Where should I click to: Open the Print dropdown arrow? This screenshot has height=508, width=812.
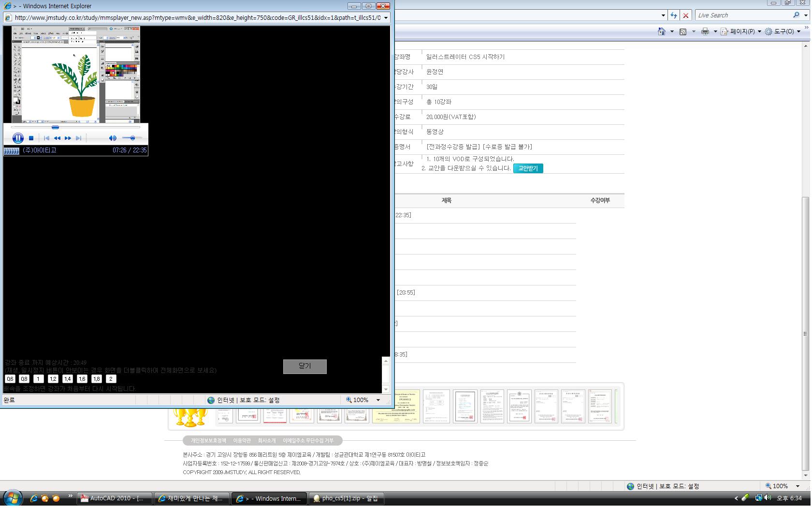[715, 31]
